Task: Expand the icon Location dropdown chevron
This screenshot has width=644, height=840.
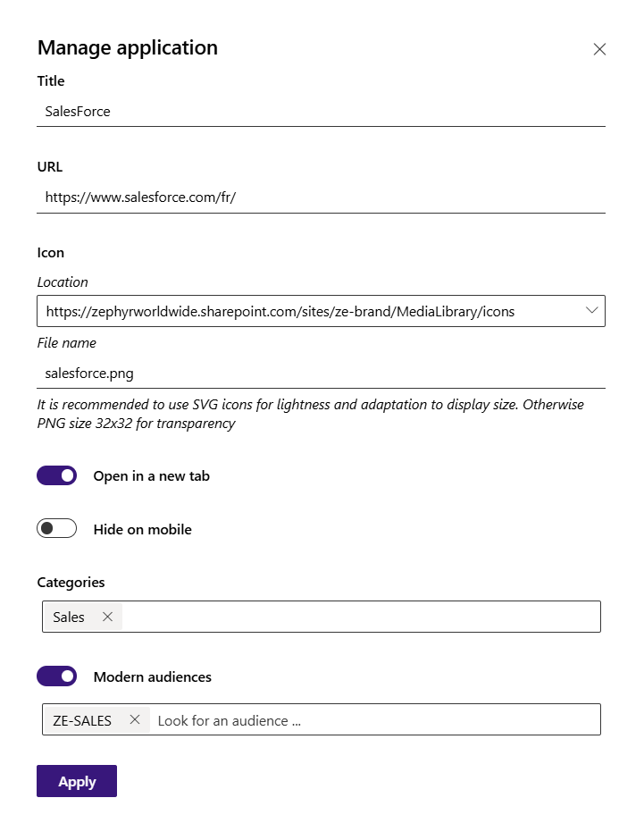Action: (591, 311)
